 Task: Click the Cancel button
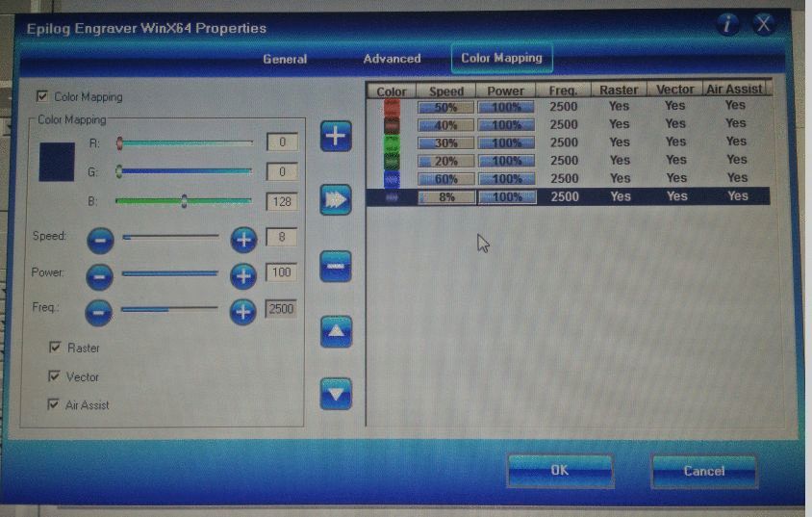pos(704,471)
